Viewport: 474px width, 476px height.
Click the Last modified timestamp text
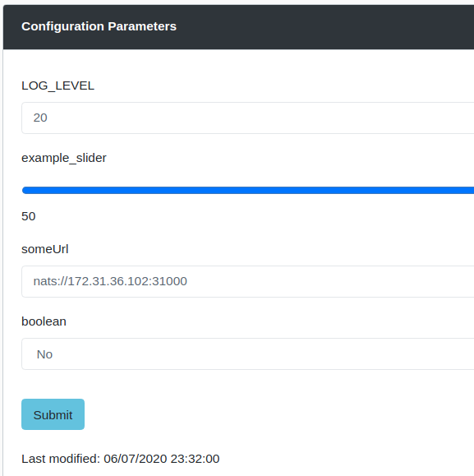121,459
